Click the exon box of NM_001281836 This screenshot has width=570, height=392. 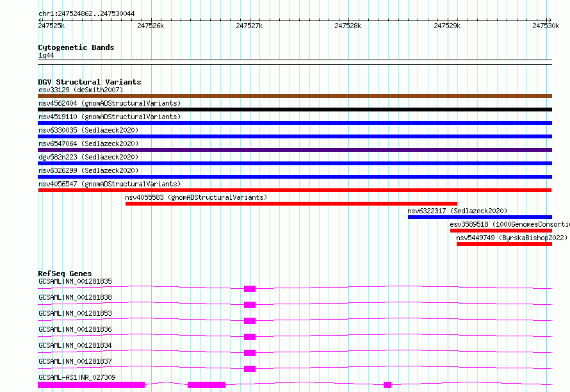pos(250,337)
